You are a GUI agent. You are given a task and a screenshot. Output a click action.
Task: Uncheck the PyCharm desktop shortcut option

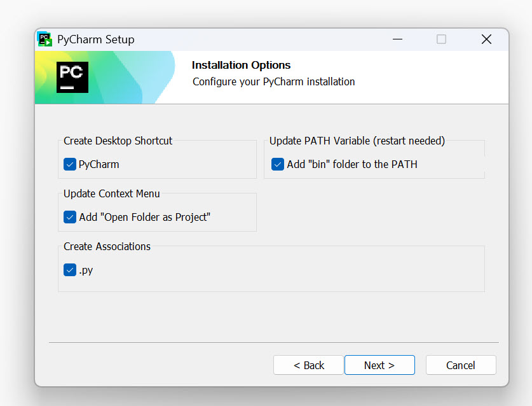69,164
